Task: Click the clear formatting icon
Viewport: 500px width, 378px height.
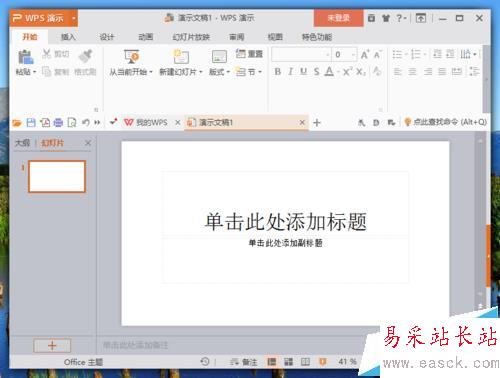Action: click(x=377, y=71)
